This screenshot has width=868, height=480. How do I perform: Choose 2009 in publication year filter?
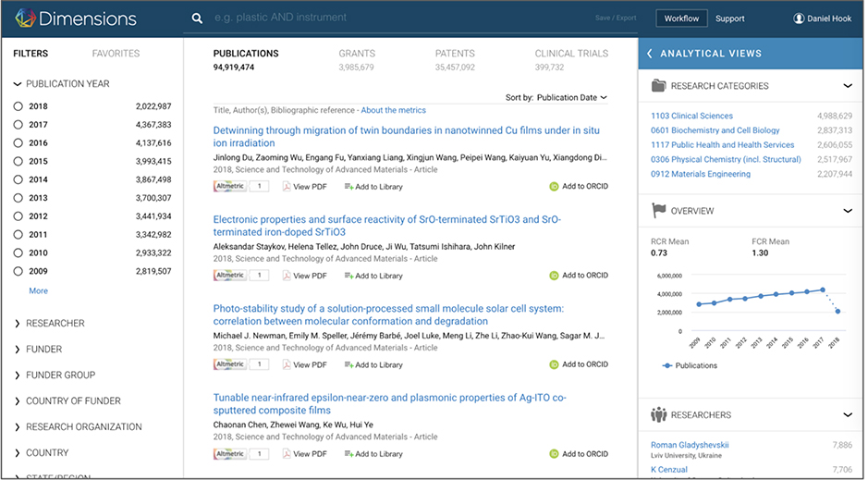[18, 272]
